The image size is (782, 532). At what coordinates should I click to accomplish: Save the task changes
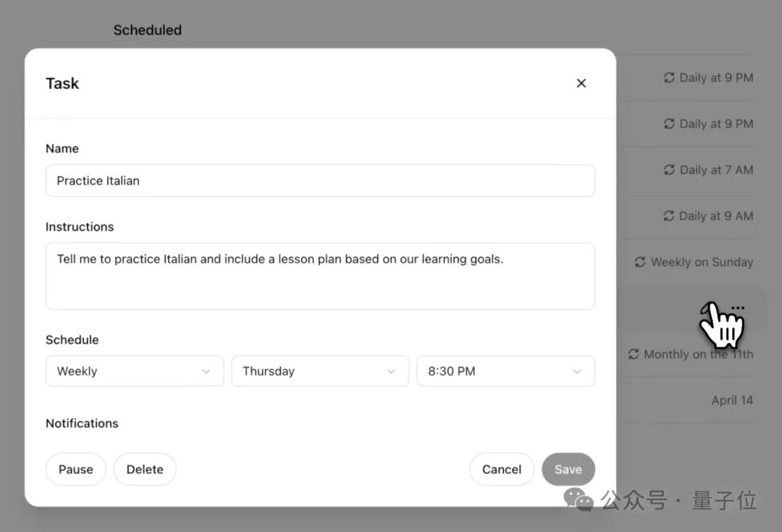point(568,469)
